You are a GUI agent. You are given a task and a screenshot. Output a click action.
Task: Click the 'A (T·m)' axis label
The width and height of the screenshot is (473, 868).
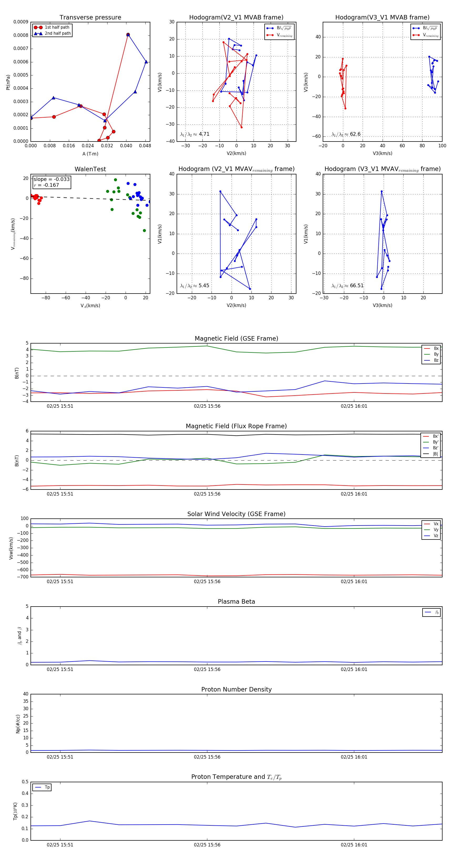click(x=90, y=154)
